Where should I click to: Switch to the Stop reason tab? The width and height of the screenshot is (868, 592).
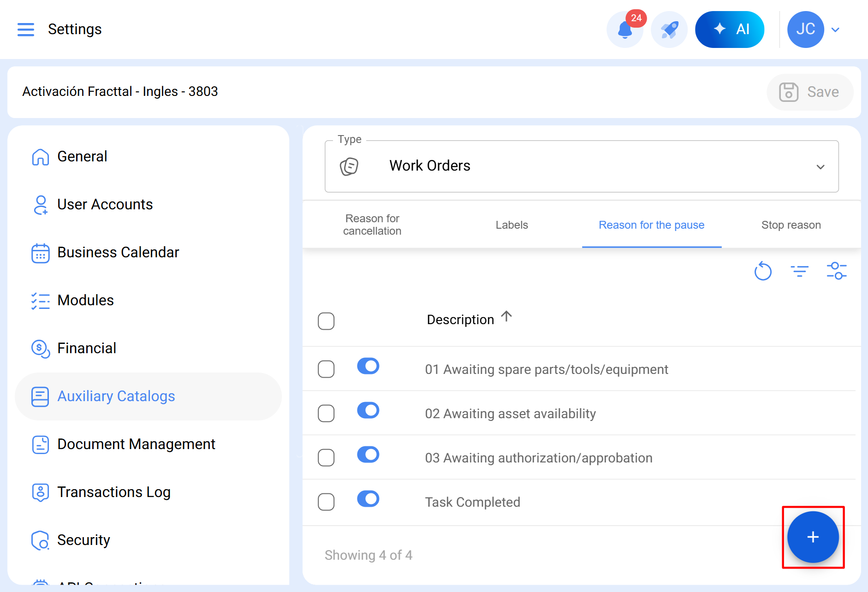pos(791,225)
